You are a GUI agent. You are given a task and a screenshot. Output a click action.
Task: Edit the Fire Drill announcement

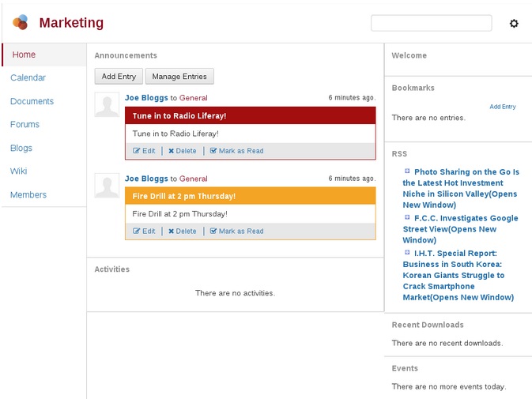[144, 231]
